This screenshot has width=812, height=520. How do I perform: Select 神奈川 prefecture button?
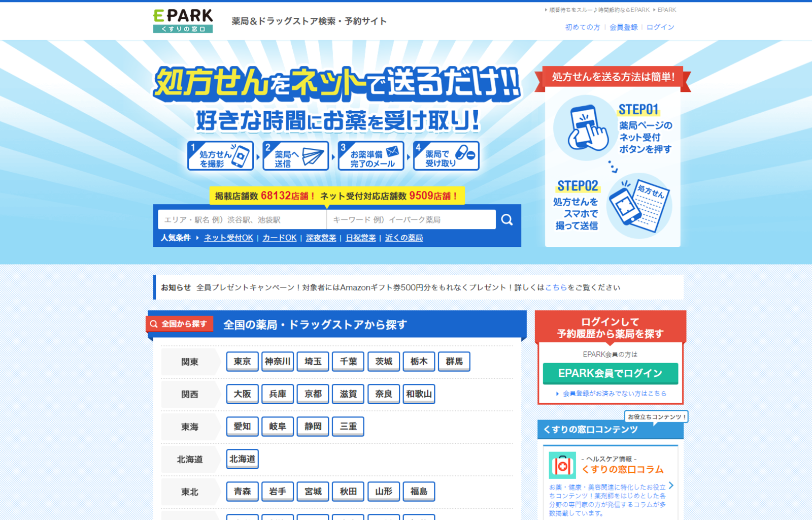click(x=278, y=362)
